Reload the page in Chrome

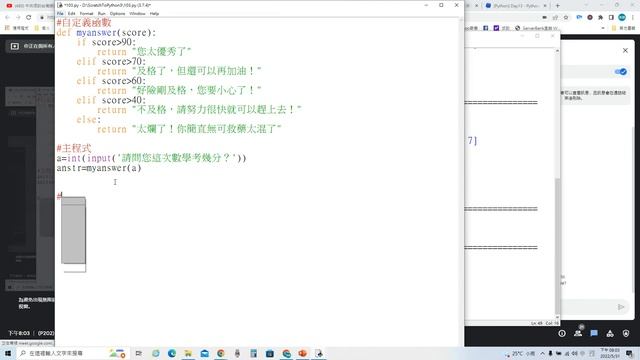point(29,18)
